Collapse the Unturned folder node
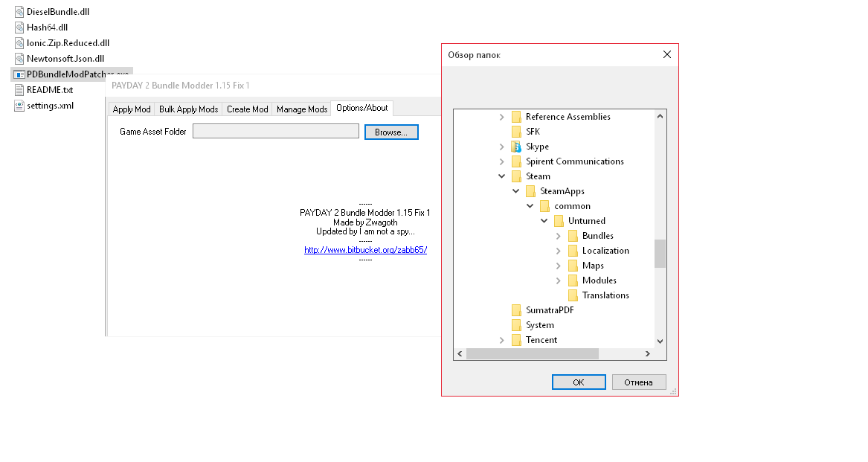The height and width of the screenshot is (462, 868). pyautogui.click(x=544, y=221)
